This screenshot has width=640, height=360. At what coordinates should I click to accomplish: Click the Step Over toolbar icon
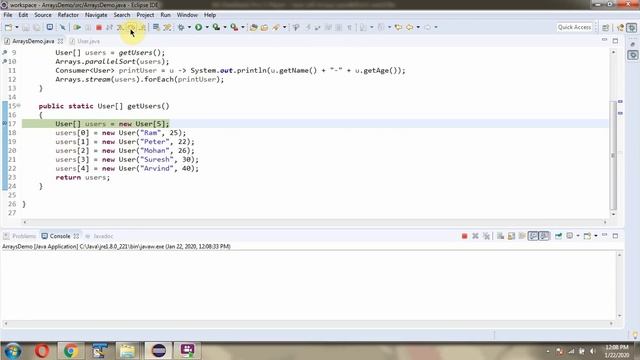tap(131, 27)
